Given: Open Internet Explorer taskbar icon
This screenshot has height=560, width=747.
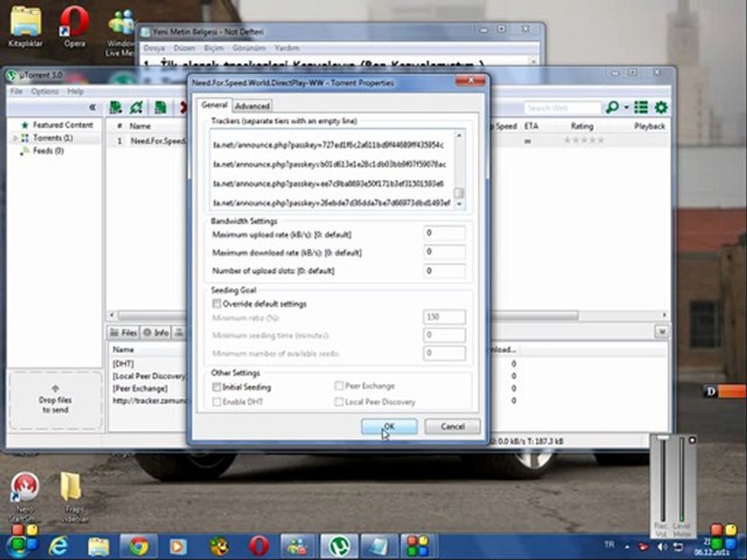Looking at the screenshot, I should [58, 546].
